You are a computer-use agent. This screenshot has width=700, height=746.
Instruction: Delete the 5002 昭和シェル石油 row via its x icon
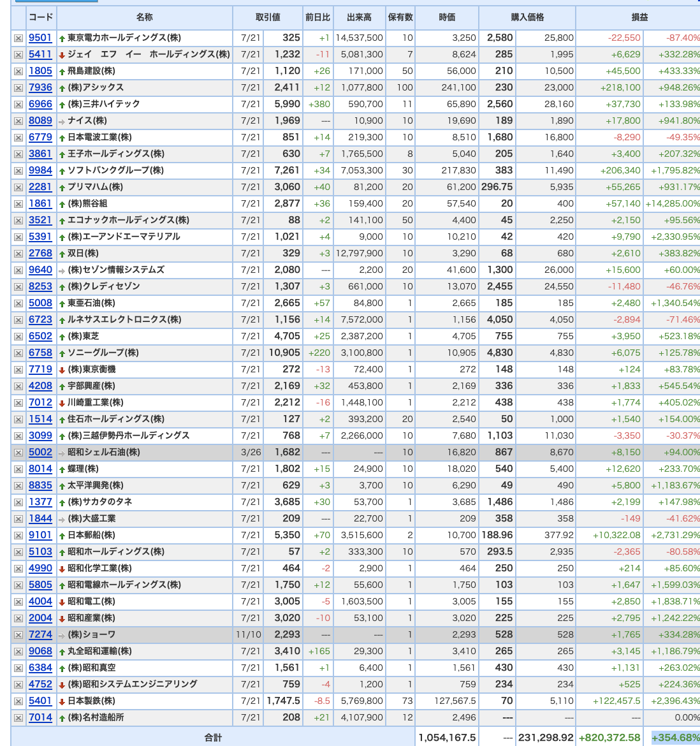point(18,453)
